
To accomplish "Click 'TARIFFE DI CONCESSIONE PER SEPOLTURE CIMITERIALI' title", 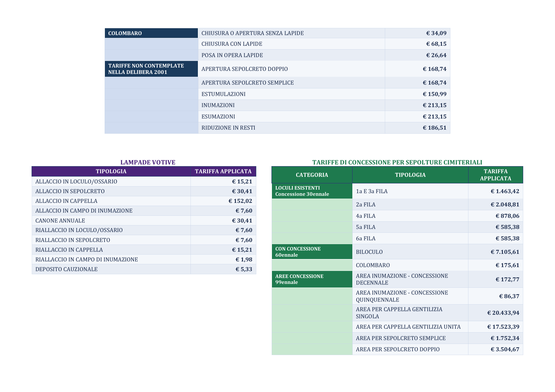I will click(397, 162).
